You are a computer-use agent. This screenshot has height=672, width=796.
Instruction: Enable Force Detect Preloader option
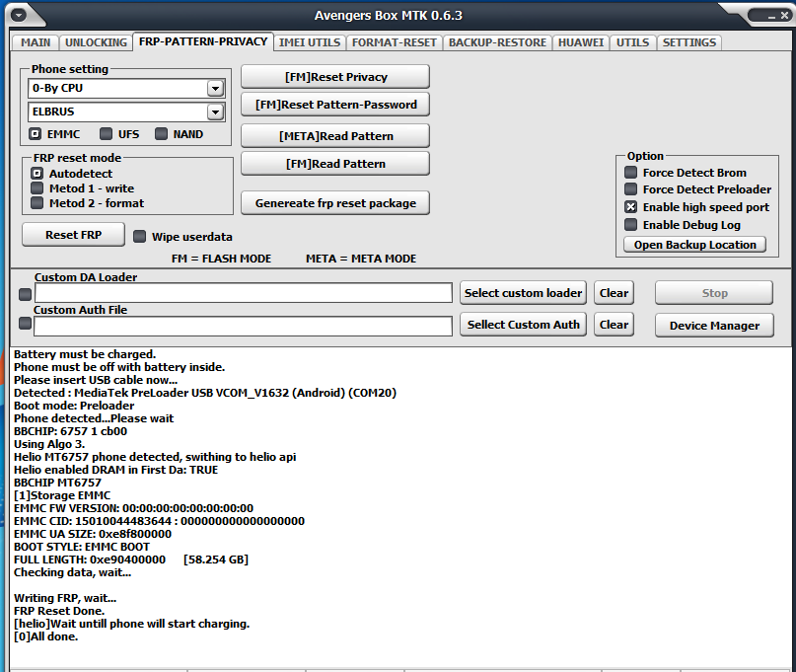630,189
